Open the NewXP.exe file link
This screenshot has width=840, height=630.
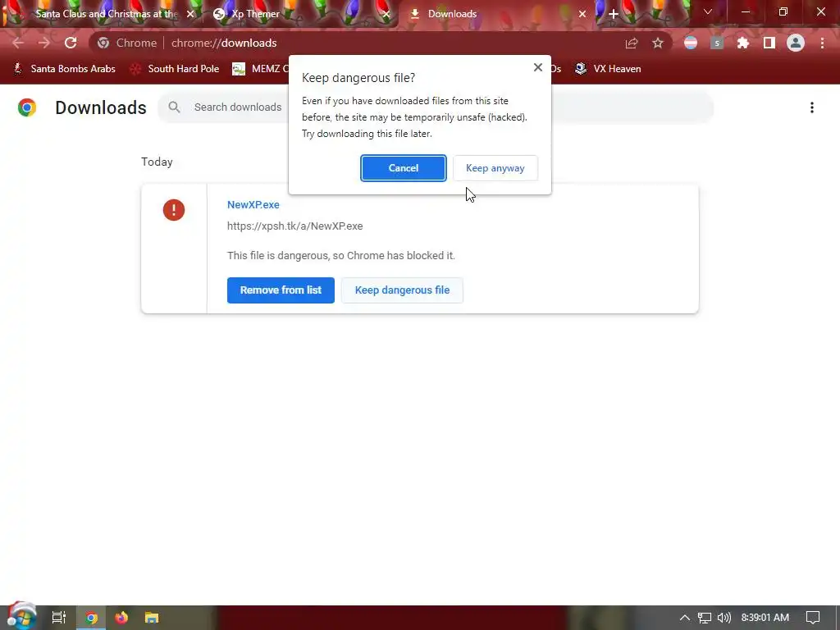pyautogui.click(x=253, y=204)
